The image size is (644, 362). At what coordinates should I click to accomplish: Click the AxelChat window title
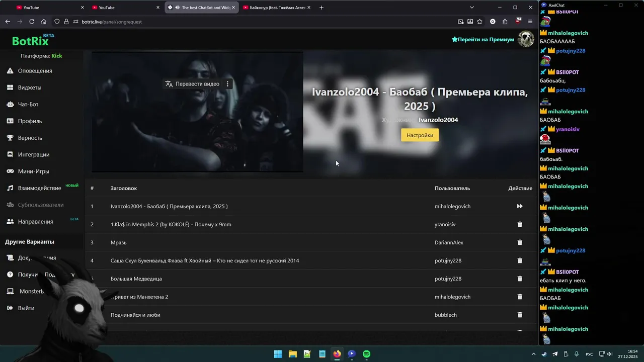(x=556, y=5)
